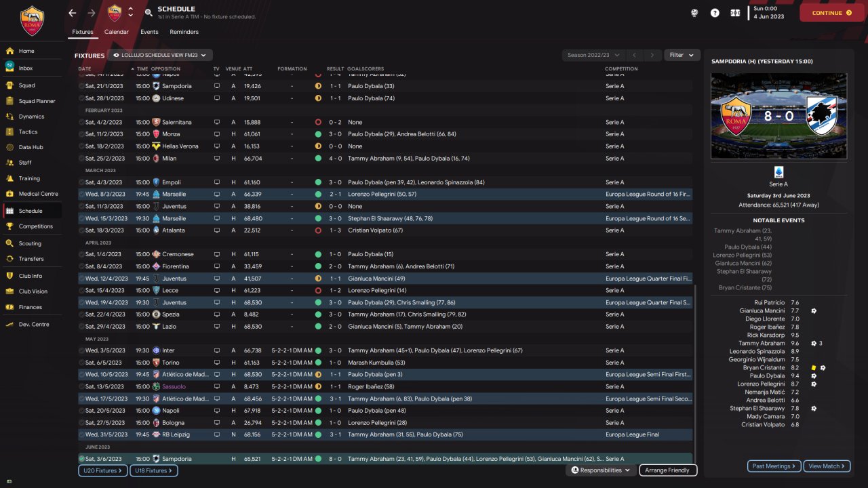Click the TV icon on Bologna row
Image resolution: width=868 pixels, height=488 pixels.
(x=217, y=422)
